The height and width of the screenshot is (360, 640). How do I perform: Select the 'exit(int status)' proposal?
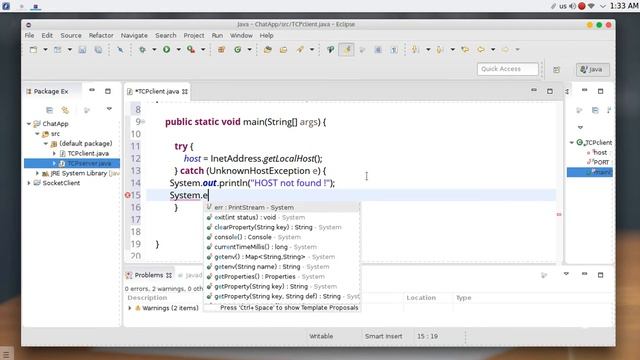tap(282, 217)
